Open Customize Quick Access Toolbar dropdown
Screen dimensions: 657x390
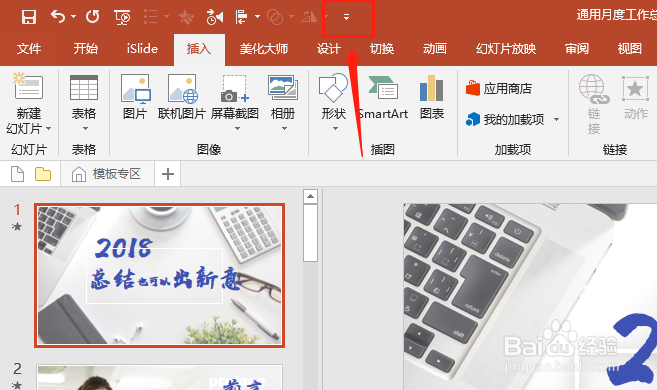[x=347, y=17]
